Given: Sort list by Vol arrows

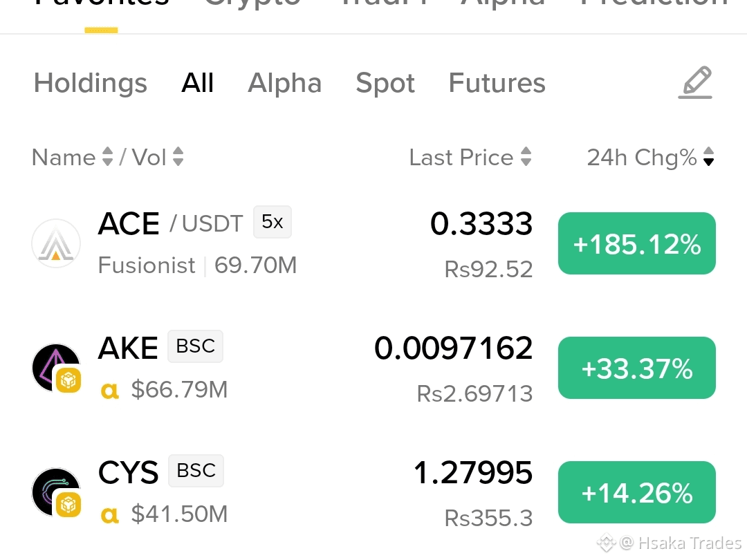Looking at the screenshot, I should 178,157.
